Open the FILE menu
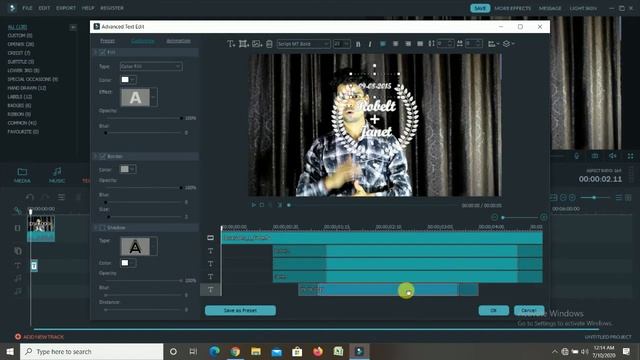 (x=27, y=8)
